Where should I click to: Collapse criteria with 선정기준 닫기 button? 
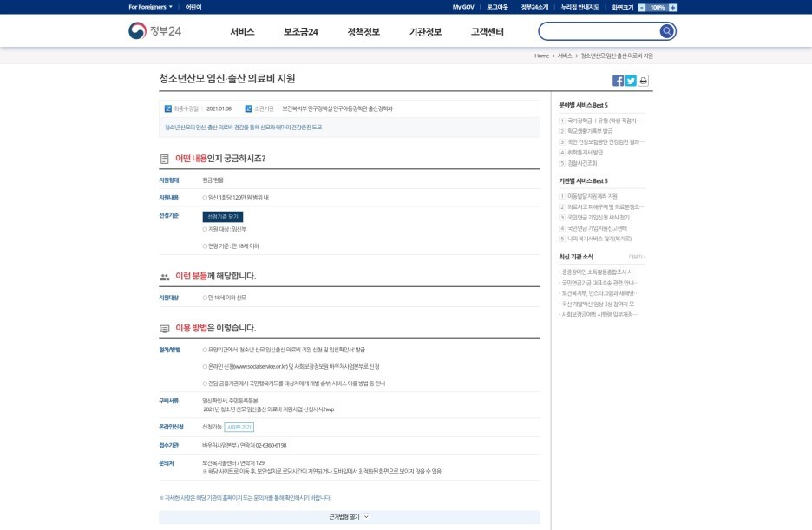223,216
